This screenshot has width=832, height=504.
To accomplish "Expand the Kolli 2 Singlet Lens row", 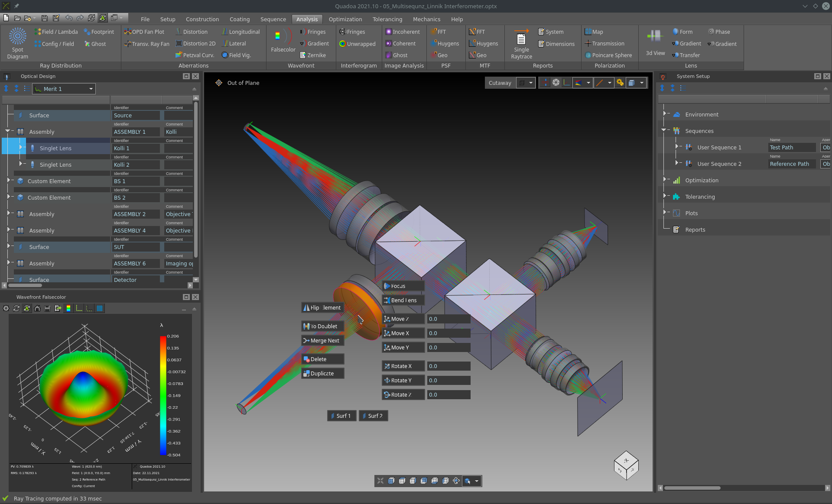I will coord(20,164).
